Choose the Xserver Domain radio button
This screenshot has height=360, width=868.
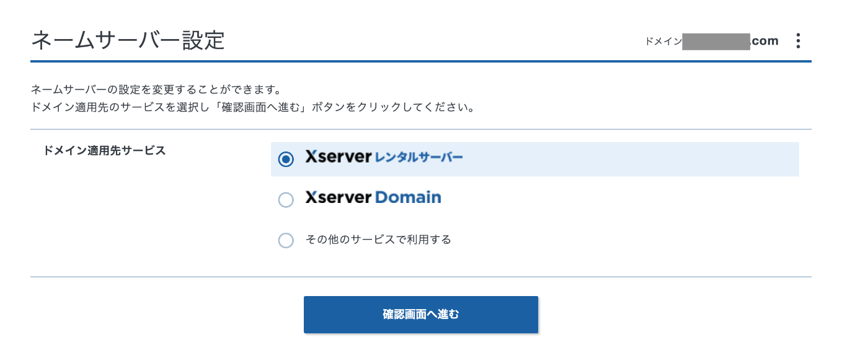tap(286, 200)
